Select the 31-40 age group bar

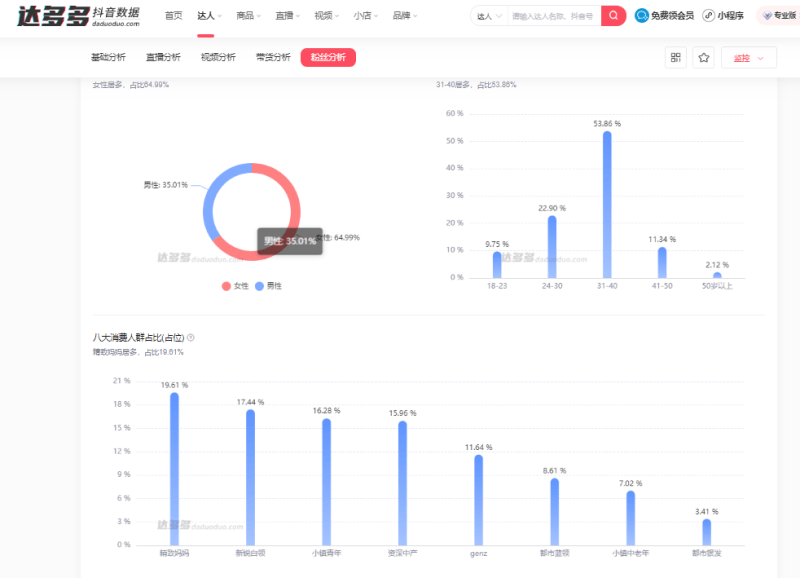click(605, 205)
